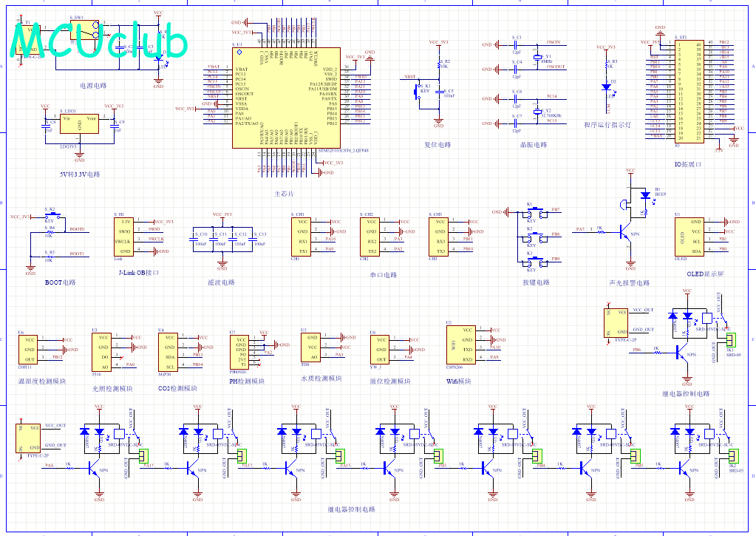Screen dimensions: 756x536
Task: Select the OLED display module U1
Action: click(x=689, y=237)
